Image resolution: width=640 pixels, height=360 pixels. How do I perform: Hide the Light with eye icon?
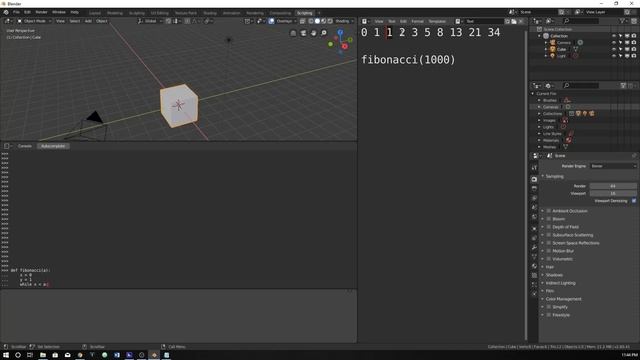point(613,56)
